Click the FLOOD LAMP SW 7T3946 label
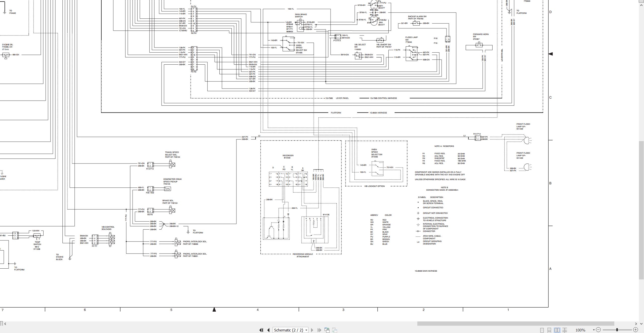The width and height of the screenshot is (644, 333). coord(411,40)
